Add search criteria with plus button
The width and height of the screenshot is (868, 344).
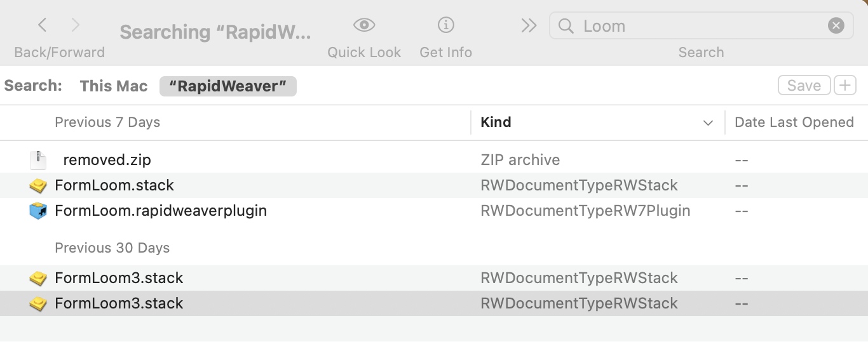pyautogui.click(x=845, y=86)
